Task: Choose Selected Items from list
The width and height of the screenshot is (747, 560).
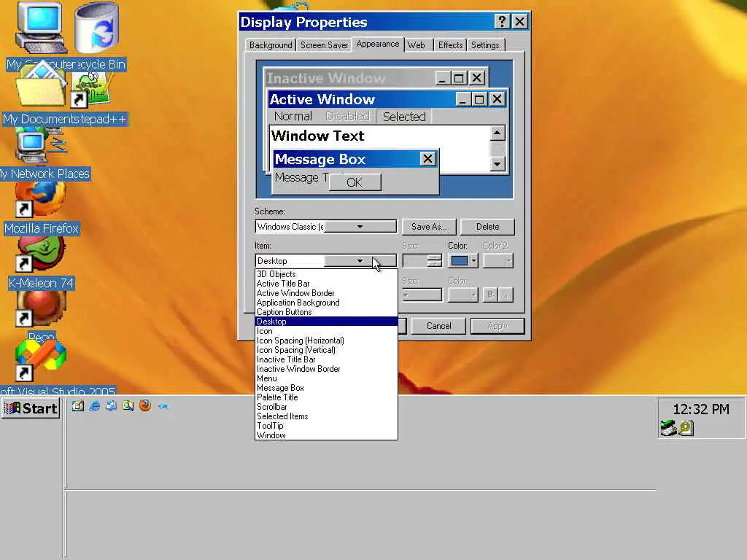Action: click(326, 416)
